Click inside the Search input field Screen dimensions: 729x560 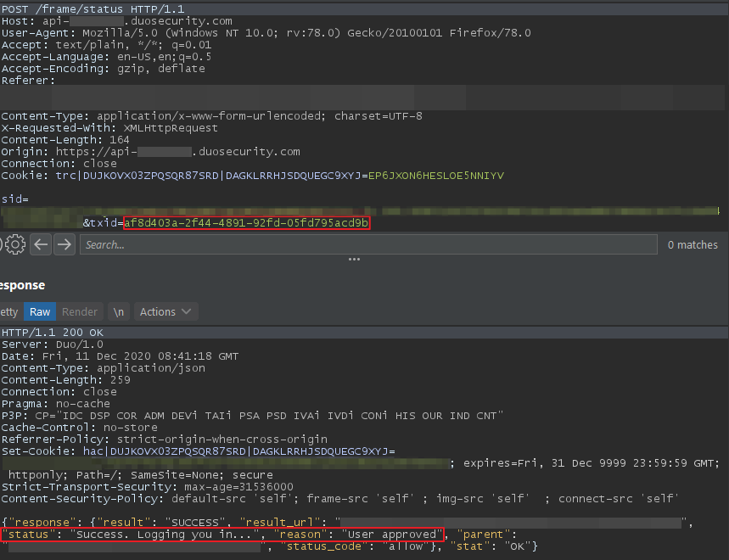pos(365,245)
